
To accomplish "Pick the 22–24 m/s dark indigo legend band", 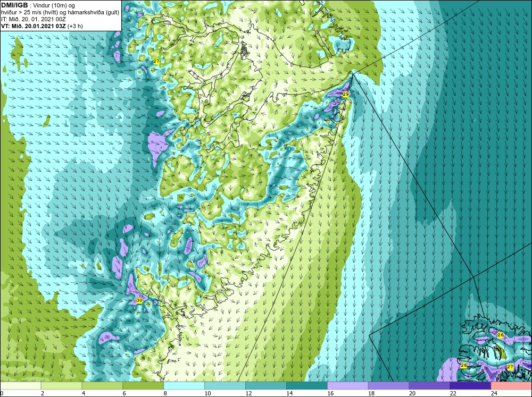I will 470,386.
